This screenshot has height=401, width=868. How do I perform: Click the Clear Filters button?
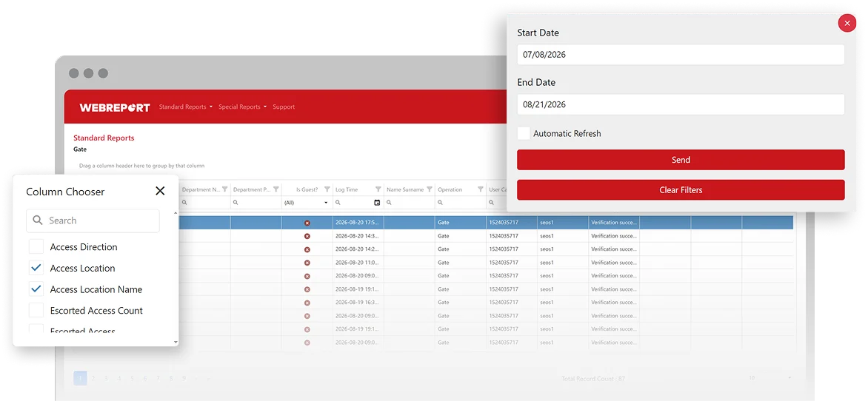coord(681,189)
